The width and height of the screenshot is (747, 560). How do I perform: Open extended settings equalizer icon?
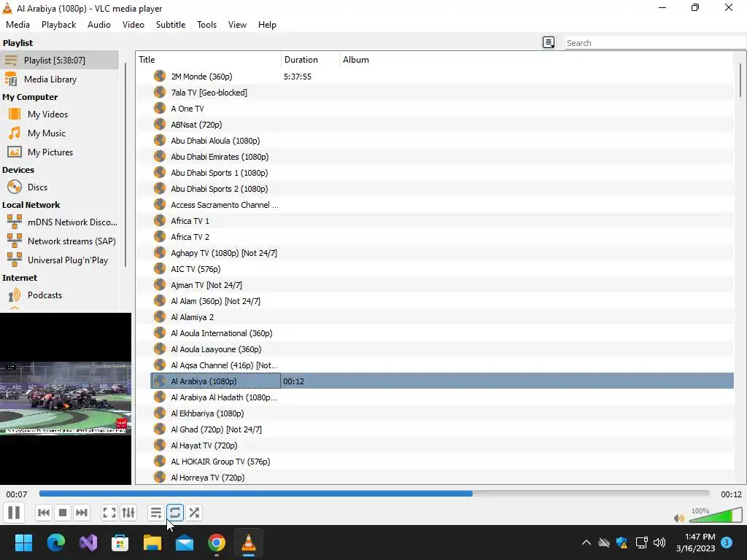point(128,513)
